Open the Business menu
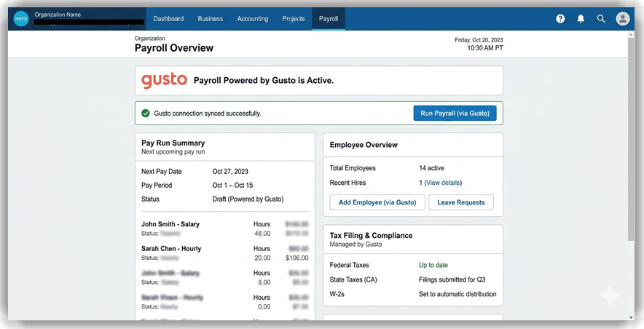This screenshot has width=644, height=329. tap(211, 19)
